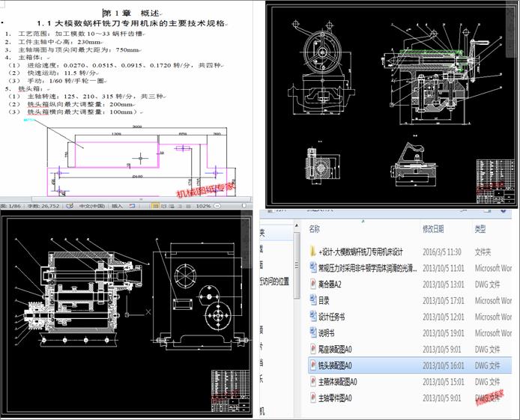Click the 目录 Word document icon
Viewport: 520px width, 420px height.
tap(313, 301)
